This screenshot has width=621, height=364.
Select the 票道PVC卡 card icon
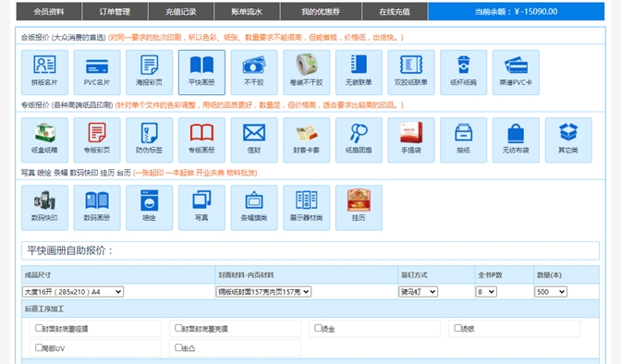click(x=516, y=72)
